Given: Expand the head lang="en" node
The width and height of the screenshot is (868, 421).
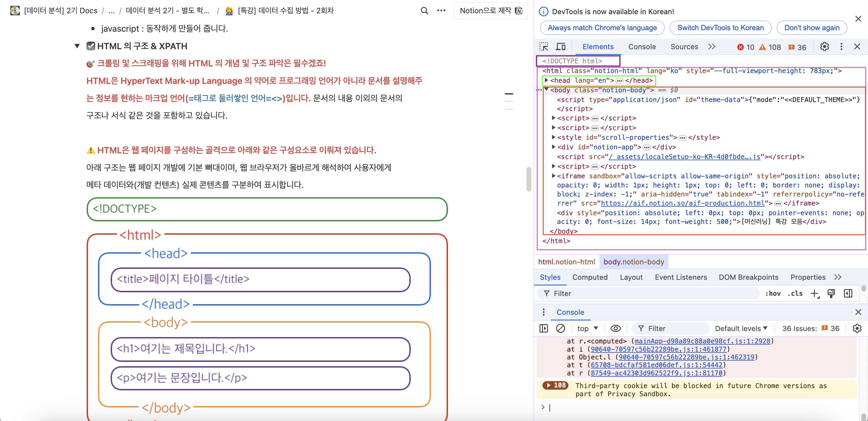Looking at the screenshot, I should 546,80.
